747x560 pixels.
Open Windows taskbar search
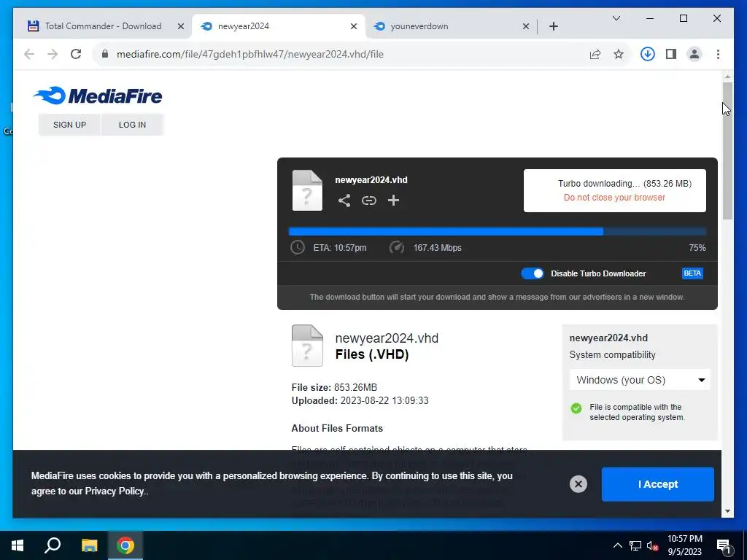coord(53,545)
